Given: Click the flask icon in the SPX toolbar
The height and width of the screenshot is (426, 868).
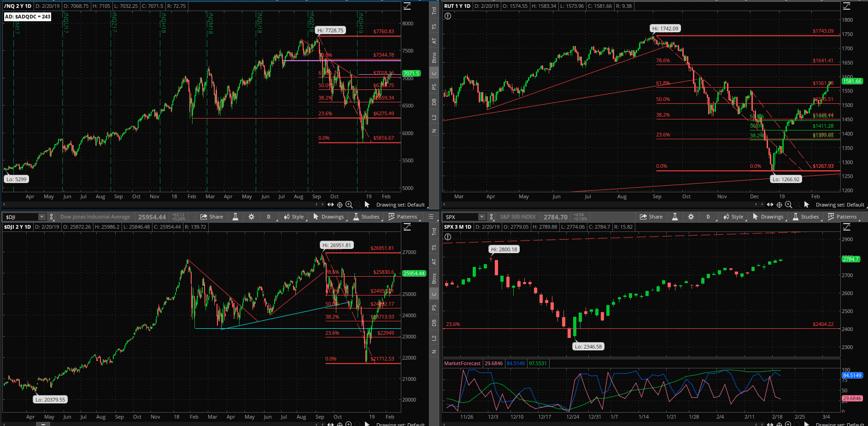Looking at the screenshot, I should 675,217.
